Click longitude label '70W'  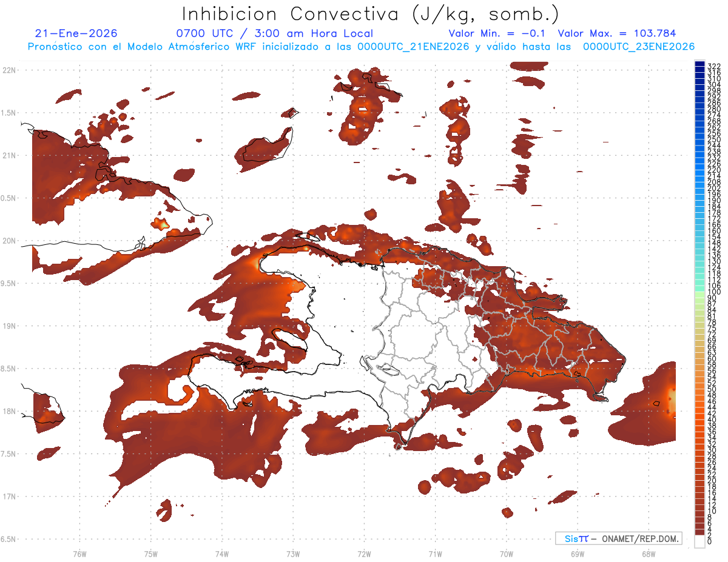[x=507, y=554]
